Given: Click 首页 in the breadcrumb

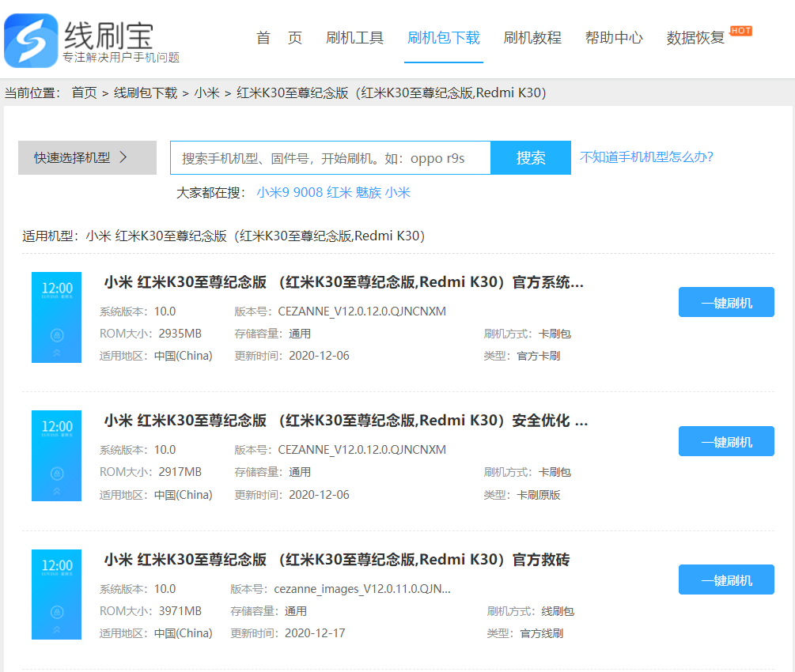Looking at the screenshot, I should [84, 92].
